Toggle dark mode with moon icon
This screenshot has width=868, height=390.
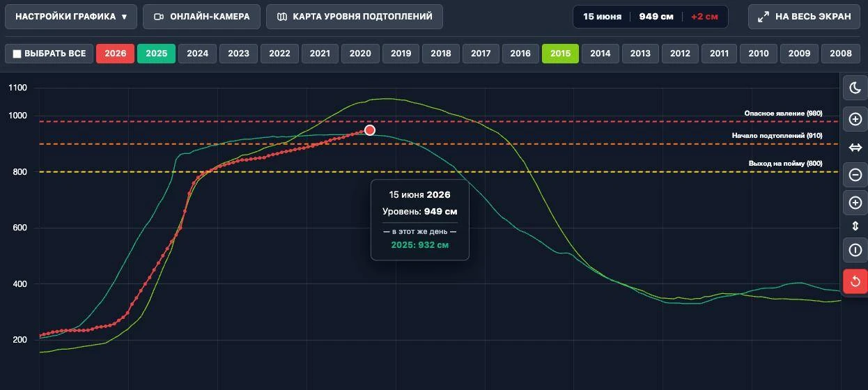click(x=855, y=88)
